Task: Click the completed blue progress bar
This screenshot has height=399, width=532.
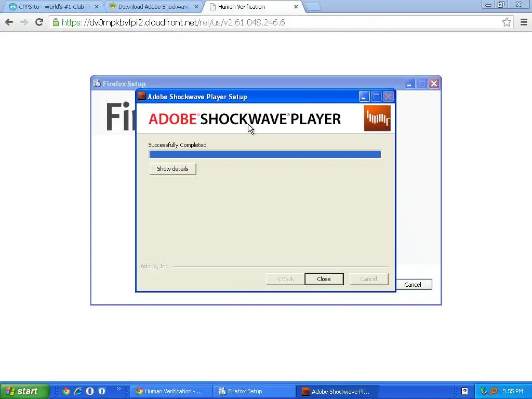Action: click(265, 154)
